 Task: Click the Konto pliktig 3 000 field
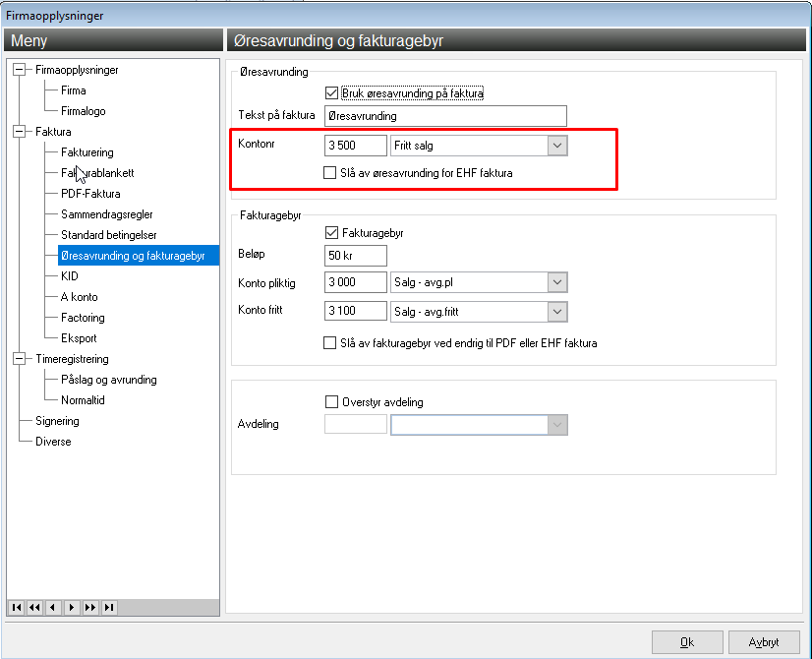pyautogui.click(x=355, y=282)
